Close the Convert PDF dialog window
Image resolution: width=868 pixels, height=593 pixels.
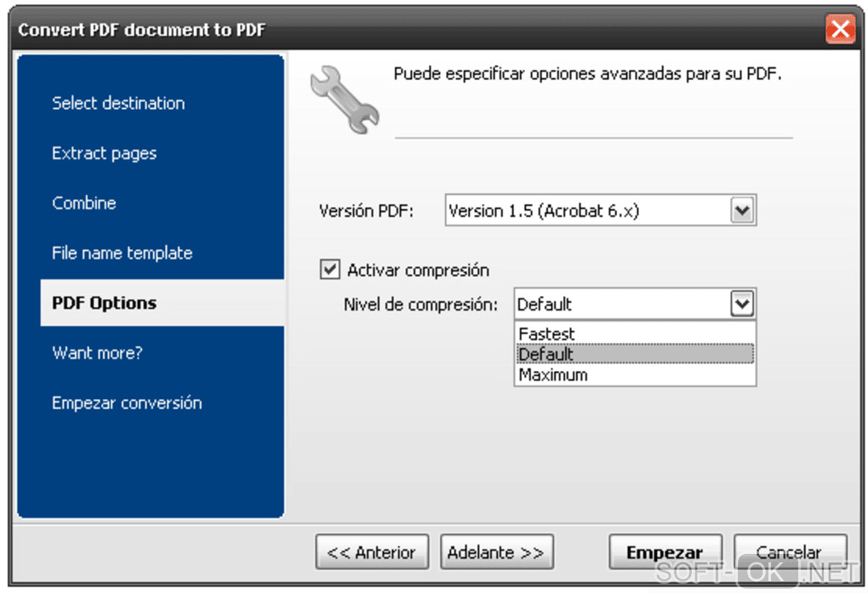(840, 31)
